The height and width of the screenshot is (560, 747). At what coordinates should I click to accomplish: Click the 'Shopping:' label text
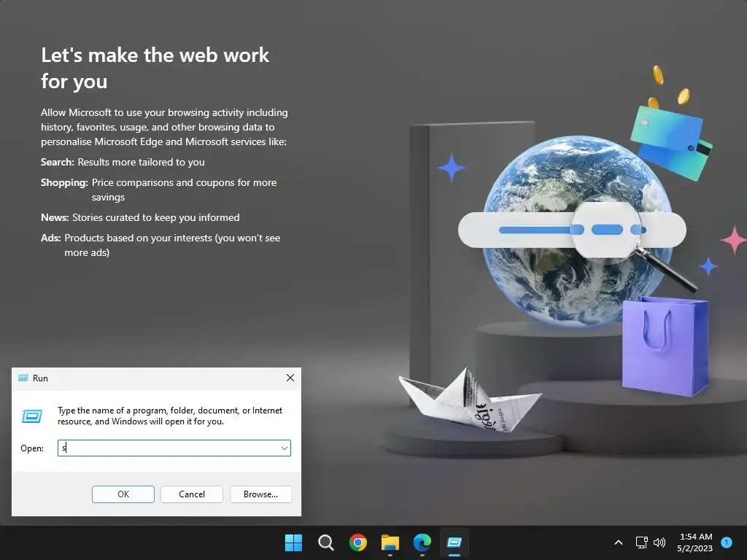64,182
